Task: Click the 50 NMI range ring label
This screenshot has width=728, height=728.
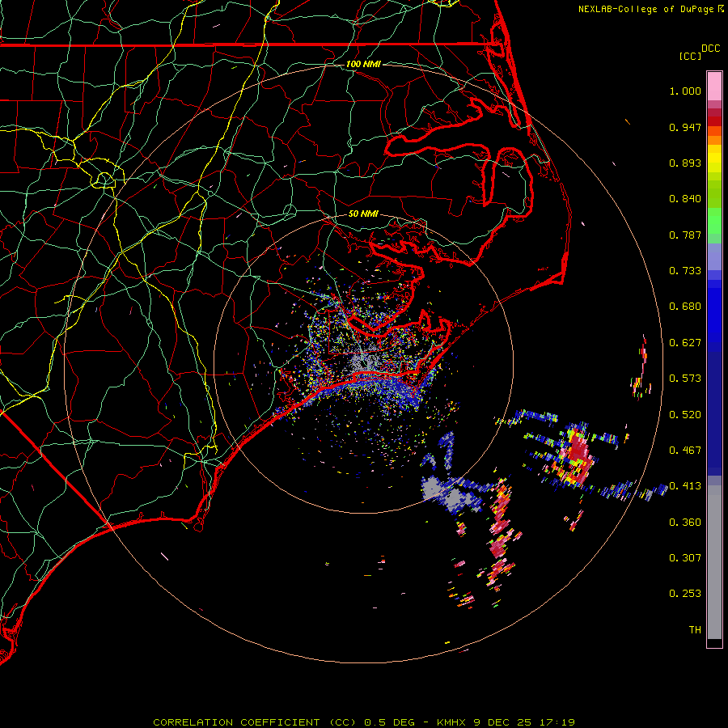Action: coord(363,214)
